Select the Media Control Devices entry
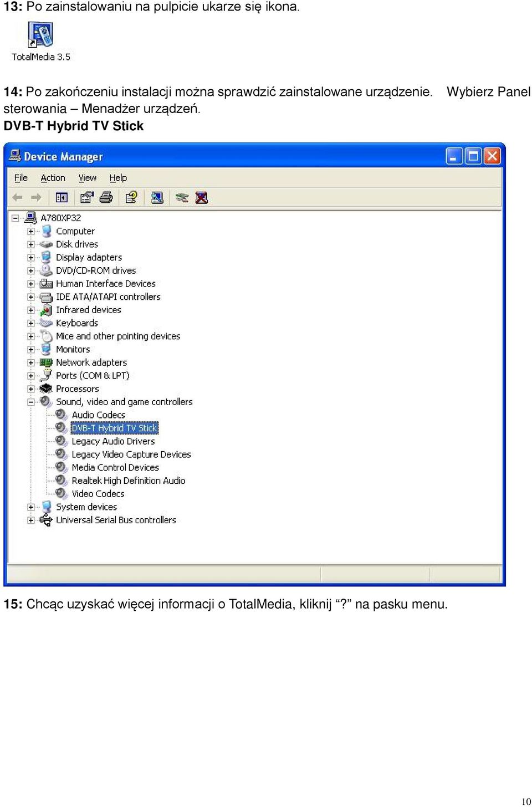Viewport: 532px width, 807px height. coord(115,468)
